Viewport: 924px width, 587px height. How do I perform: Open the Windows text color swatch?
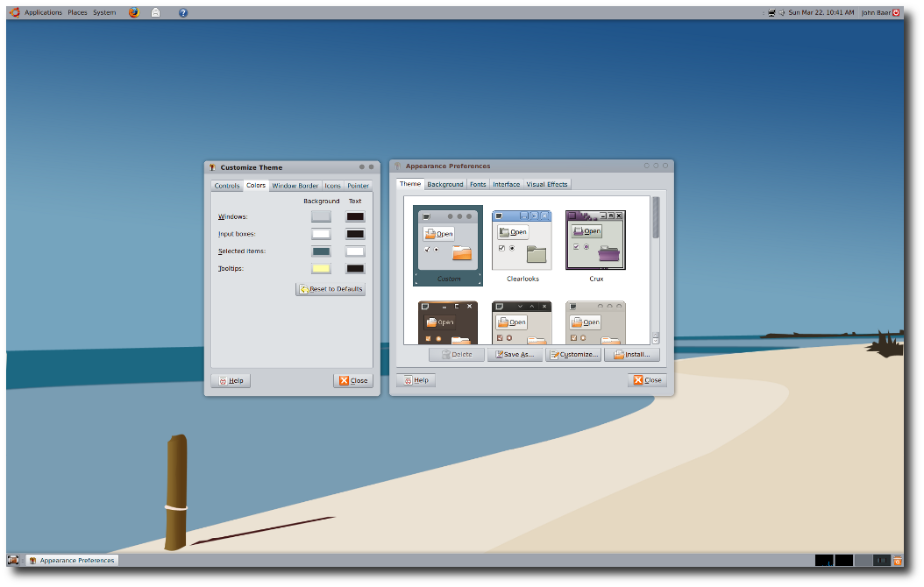355,216
